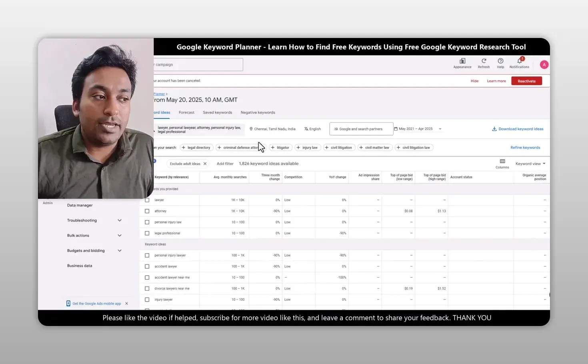Open the Google and search partners selector
The image size is (588, 364).
[361, 129]
